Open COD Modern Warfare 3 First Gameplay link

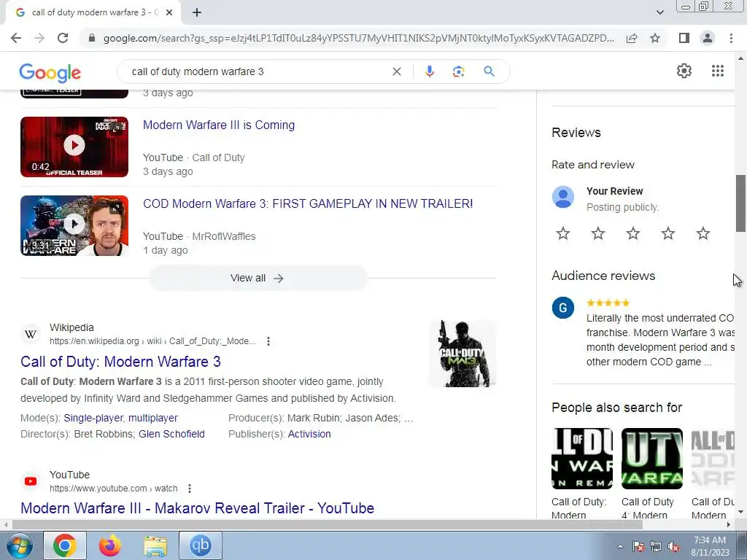pos(308,204)
